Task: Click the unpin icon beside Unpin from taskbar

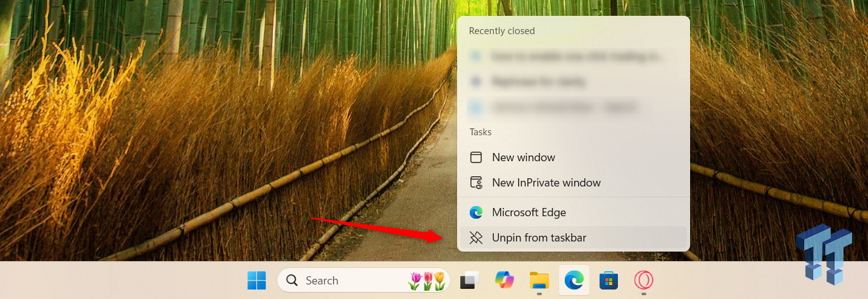Action: point(475,238)
